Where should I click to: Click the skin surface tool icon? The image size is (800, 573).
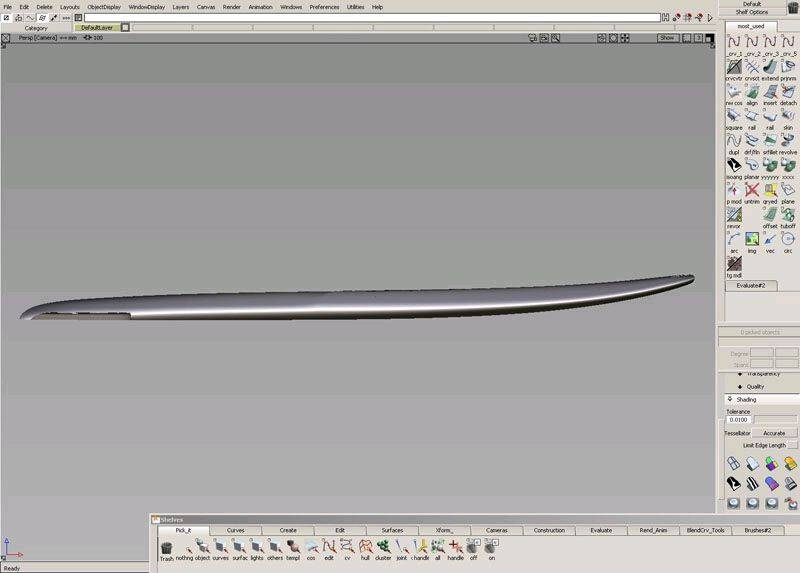(788, 116)
